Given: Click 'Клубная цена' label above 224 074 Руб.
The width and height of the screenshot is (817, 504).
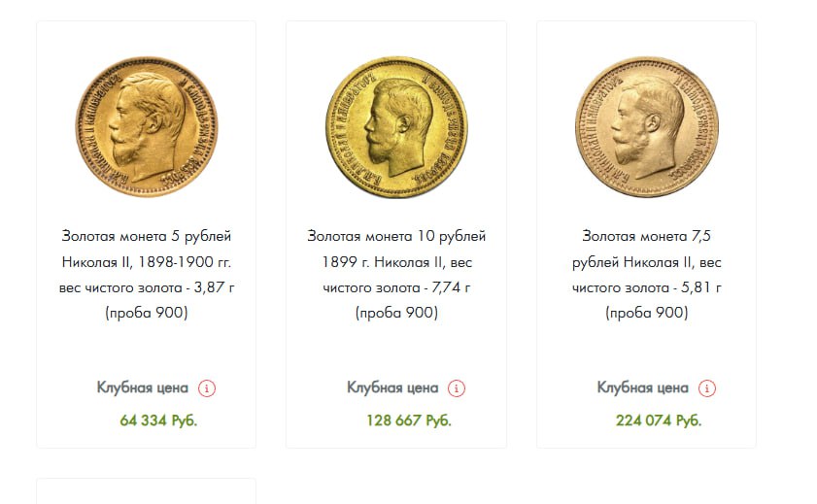Looking at the screenshot, I should coord(642,387).
